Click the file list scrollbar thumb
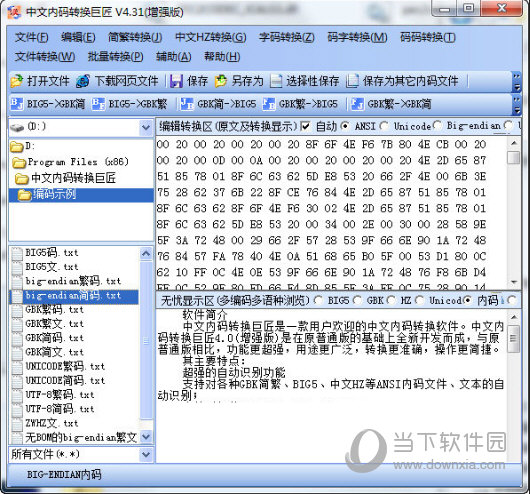 click(146, 340)
